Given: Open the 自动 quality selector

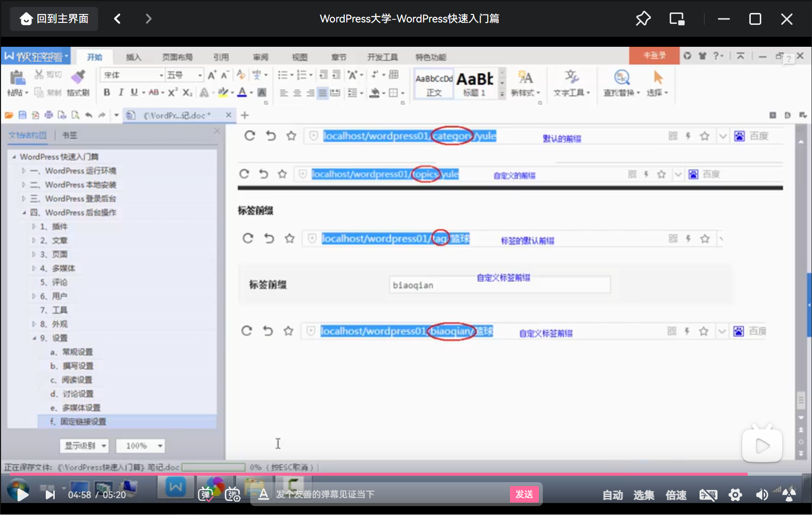Looking at the screenshot, I should tap(612, 495).
